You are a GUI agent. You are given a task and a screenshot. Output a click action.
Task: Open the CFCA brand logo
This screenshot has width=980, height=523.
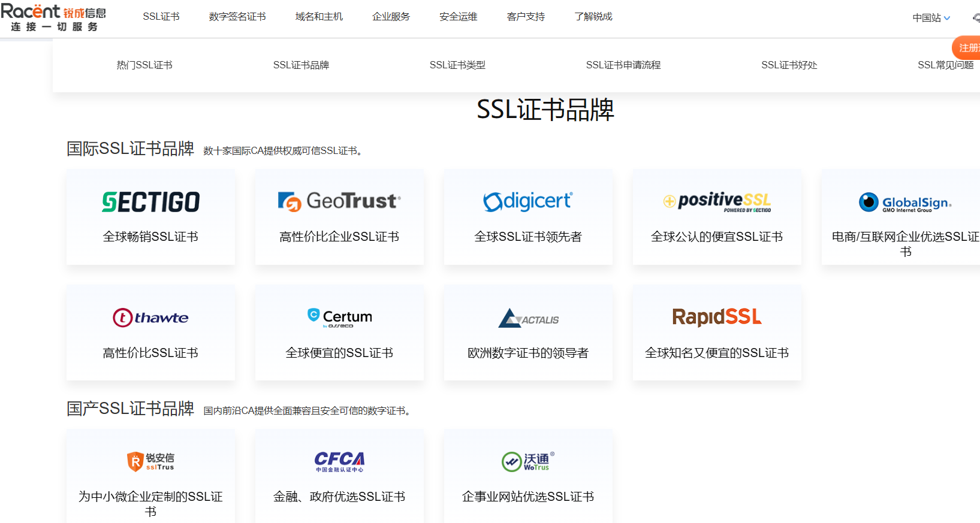click(339, 461)
